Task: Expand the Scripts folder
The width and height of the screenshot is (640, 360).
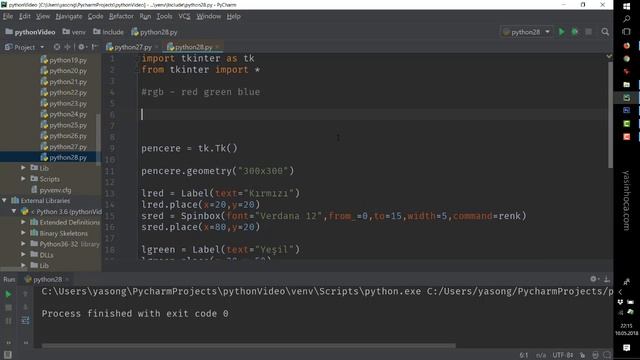Action: pyautogui.click(x=23, y=179)
